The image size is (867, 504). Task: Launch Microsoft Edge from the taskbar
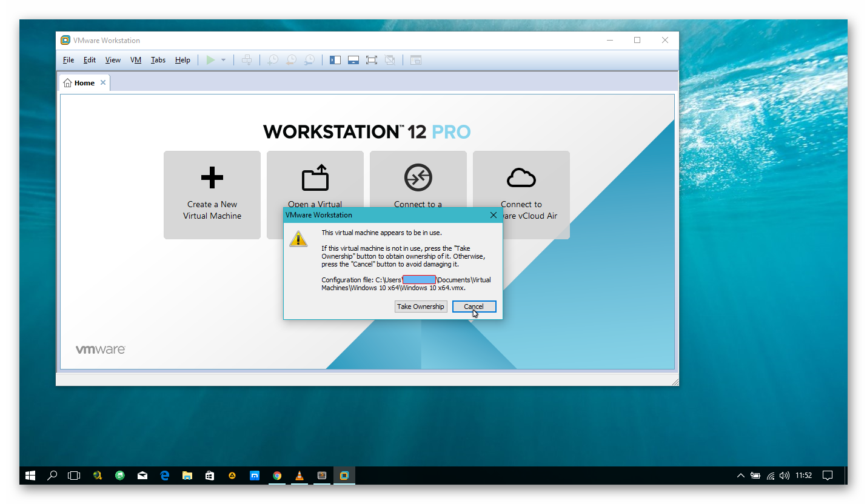pyautogui.click(x=165, y=476)
